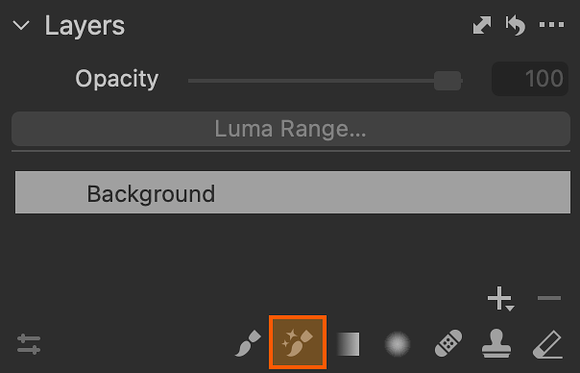Open the Luma Range dialog
The image size is (580, 373).
point(291,129)
